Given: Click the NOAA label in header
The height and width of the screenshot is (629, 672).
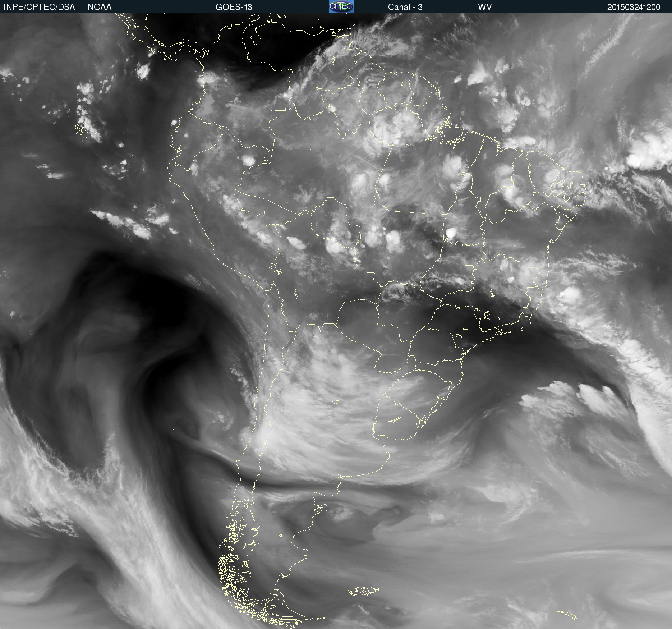Looking at the screenshot, I should 100,7.
